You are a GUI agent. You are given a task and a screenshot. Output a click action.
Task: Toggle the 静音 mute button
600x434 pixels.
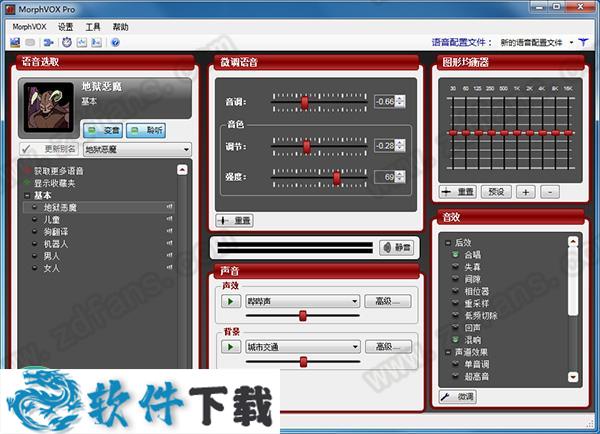397,248
